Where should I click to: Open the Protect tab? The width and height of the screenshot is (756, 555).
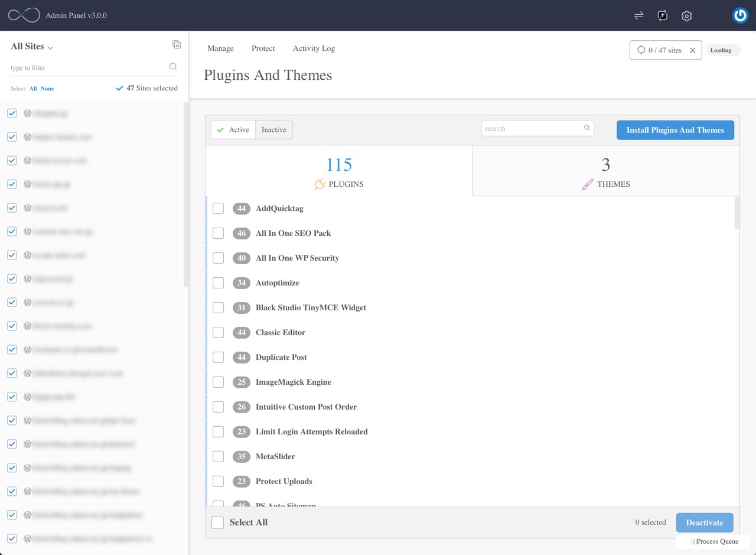pos(263,48)
